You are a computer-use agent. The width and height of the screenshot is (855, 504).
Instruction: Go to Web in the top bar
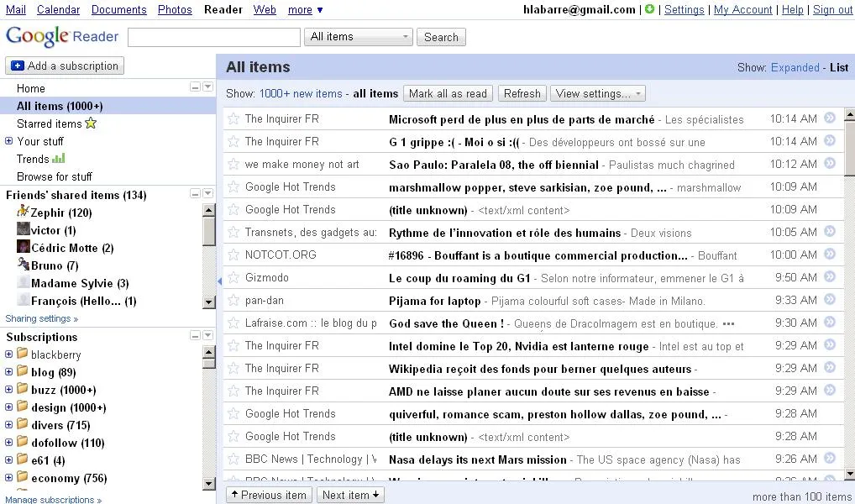pos(265,10)
